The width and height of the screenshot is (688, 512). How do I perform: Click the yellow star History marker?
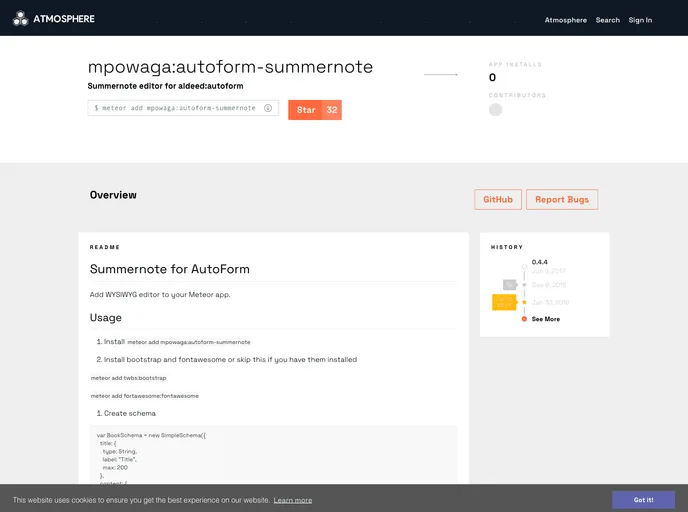(x=524, y=302)
